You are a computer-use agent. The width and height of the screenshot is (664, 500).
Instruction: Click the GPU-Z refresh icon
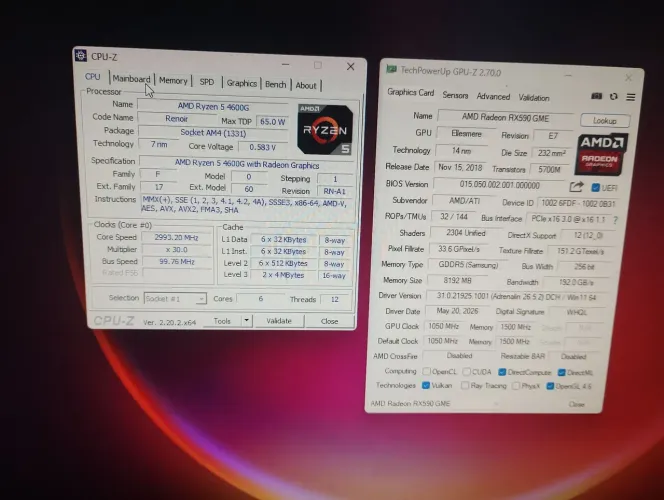coord(613,97)
